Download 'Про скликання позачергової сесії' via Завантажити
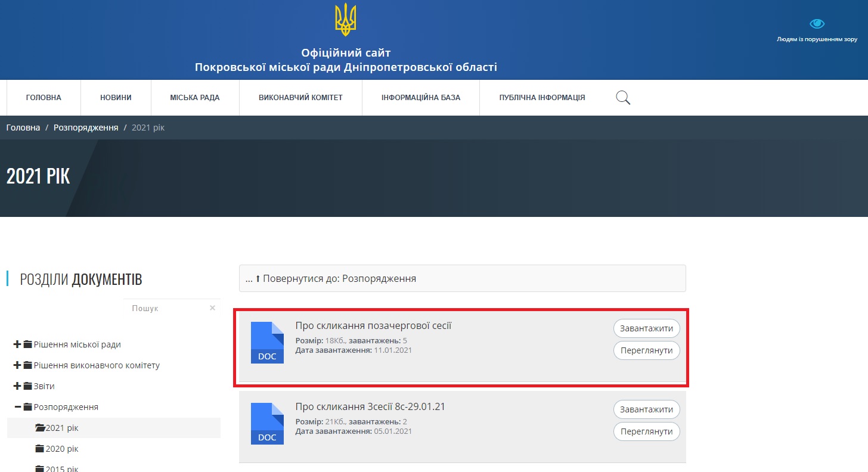This screenshot has width=868, height=472. click(x=646, y=328)
